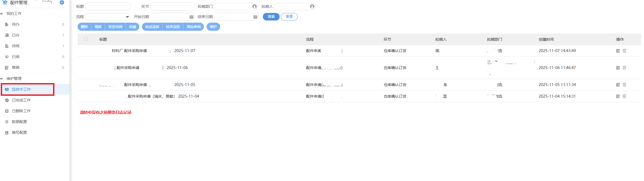Click the 重置 reset button
The height and width of the screenshot is (181, 644).
tap(289, 17)
